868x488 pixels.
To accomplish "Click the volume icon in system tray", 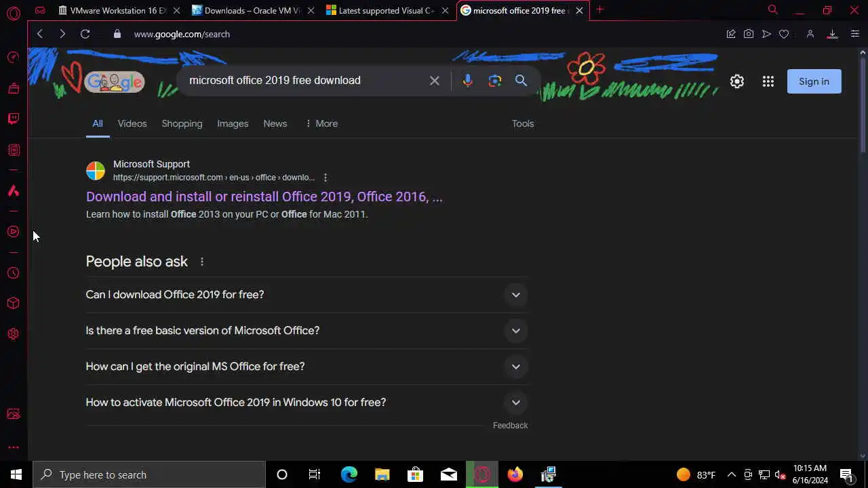I will pos(780,474).
